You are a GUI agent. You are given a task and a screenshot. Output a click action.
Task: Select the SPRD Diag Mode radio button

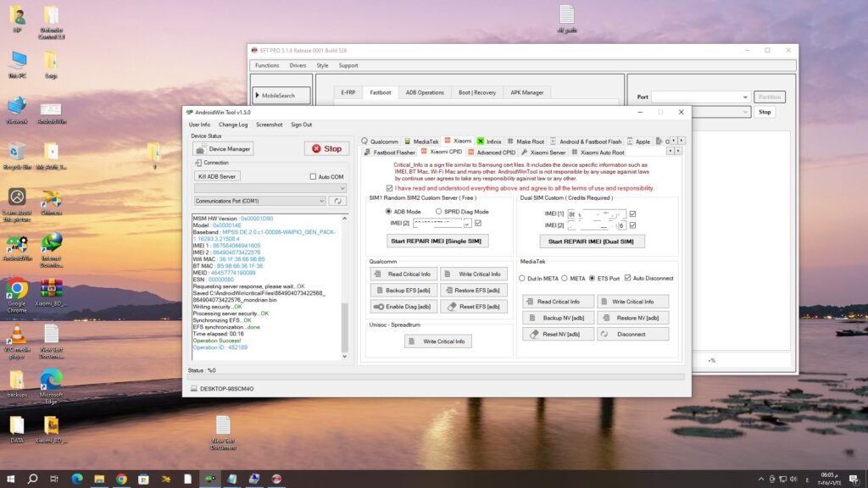(438, 211)
